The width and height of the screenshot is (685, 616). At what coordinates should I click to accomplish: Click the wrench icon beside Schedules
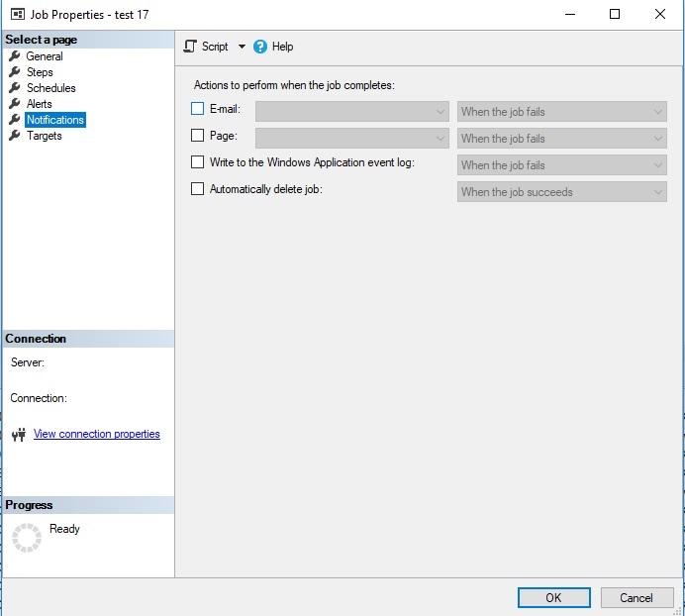[x=14, y=88]
